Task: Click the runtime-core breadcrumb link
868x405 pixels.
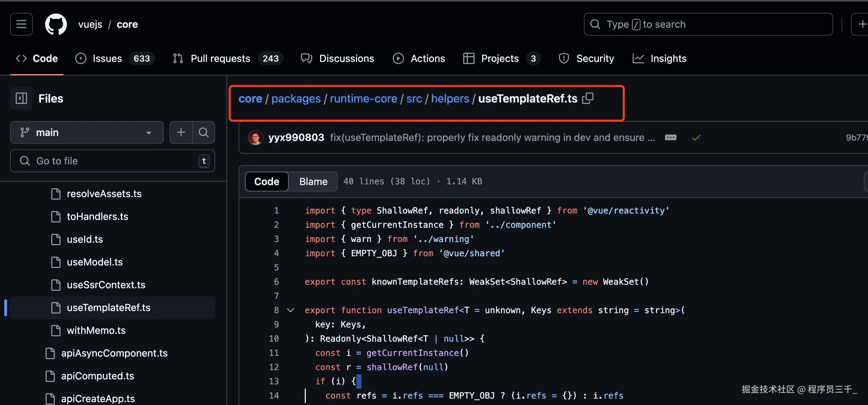Action: click(x=363, y=99)
